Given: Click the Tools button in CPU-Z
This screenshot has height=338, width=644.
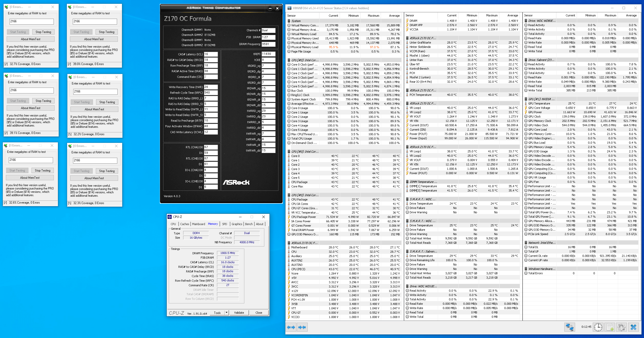Looking at the screenshot, I should click(217, 313).
